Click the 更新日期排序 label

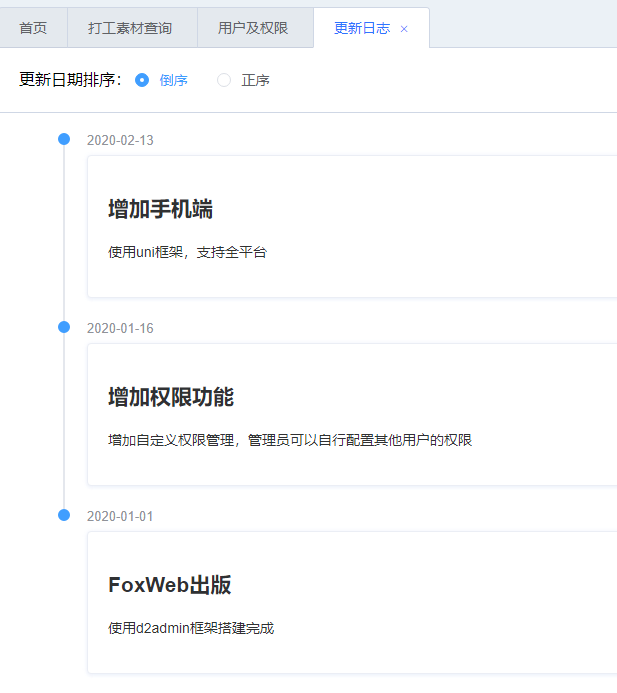click(70, 80)
